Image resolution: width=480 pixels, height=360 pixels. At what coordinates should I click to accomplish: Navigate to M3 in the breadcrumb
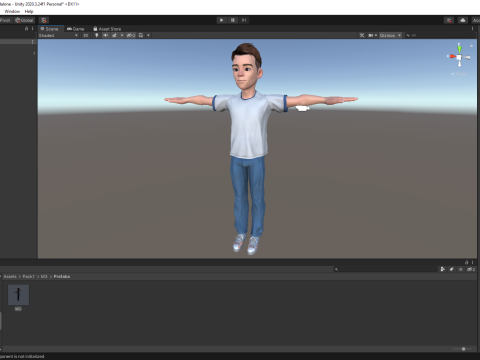pos(44,277)
